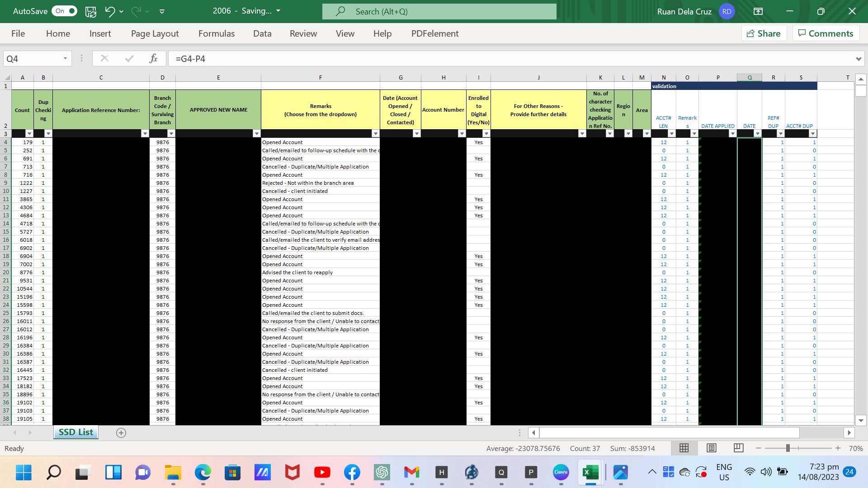
Task: Open Ribbon Display Options icon
Action: 758,11
